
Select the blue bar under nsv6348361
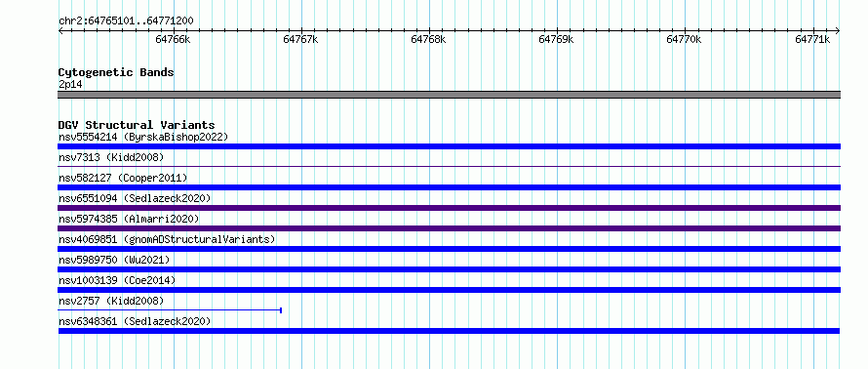pyautogui.click(x=449, y=331)
